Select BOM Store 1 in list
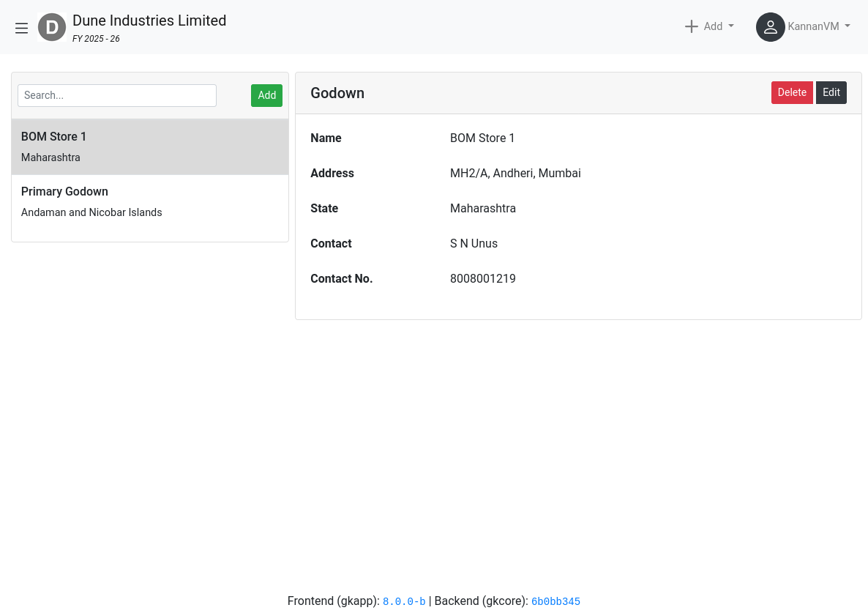Image resolution: width=868 pixels, height=613 pixels. pyautogui.click(x=150, y=147)
